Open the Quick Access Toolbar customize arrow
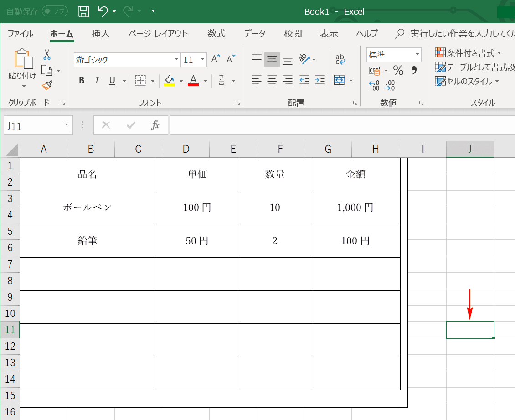This screenshot has height=420, width=515. pos(154,10)
